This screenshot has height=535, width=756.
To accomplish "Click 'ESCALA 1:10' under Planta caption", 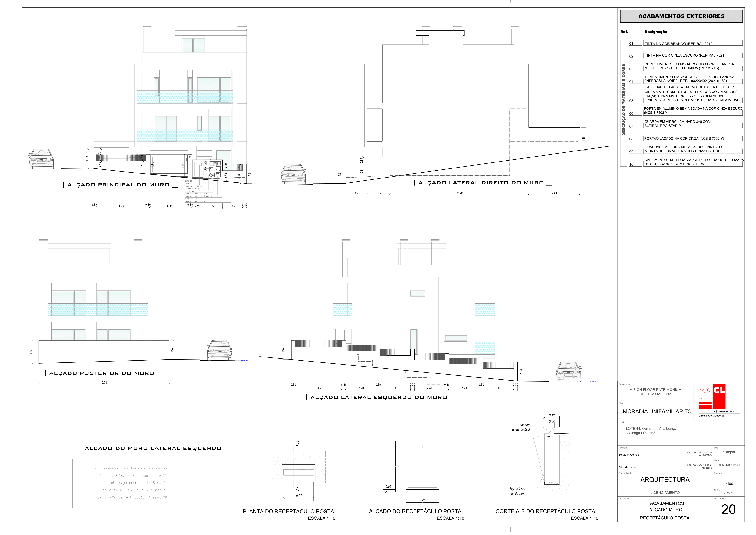I will [x=321, y=518].
